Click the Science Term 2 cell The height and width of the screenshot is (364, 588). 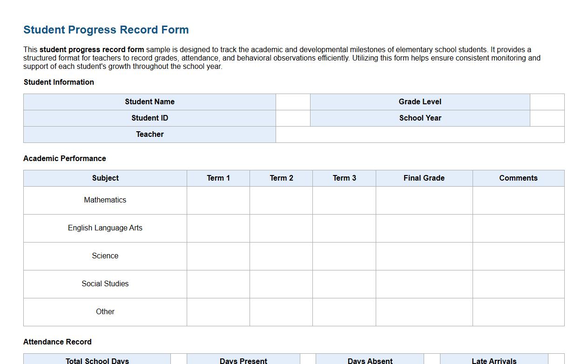pyautogui.click(x=281, y=256)
